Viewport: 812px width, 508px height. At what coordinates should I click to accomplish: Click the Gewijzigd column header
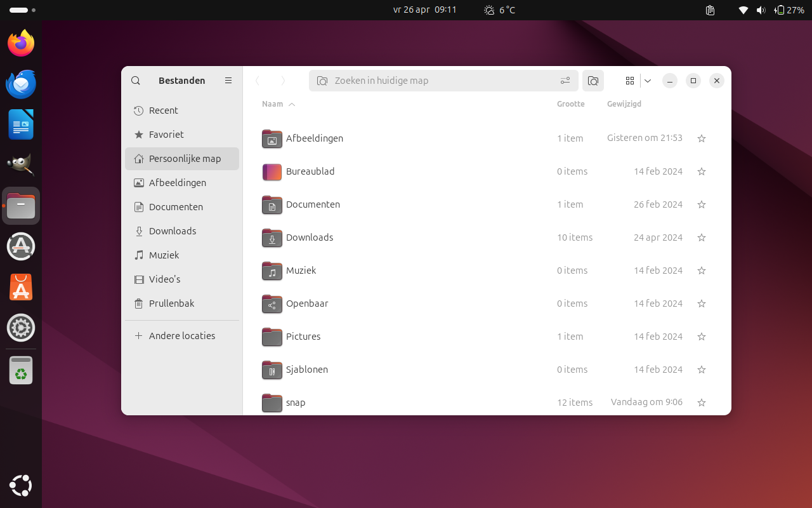(624, 104)
